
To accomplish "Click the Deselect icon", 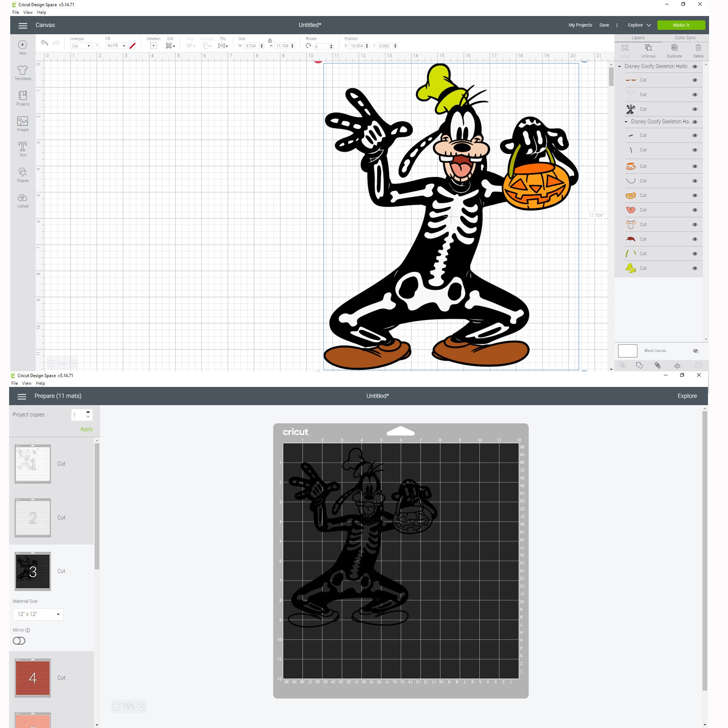I will click(x=153, y=45).
